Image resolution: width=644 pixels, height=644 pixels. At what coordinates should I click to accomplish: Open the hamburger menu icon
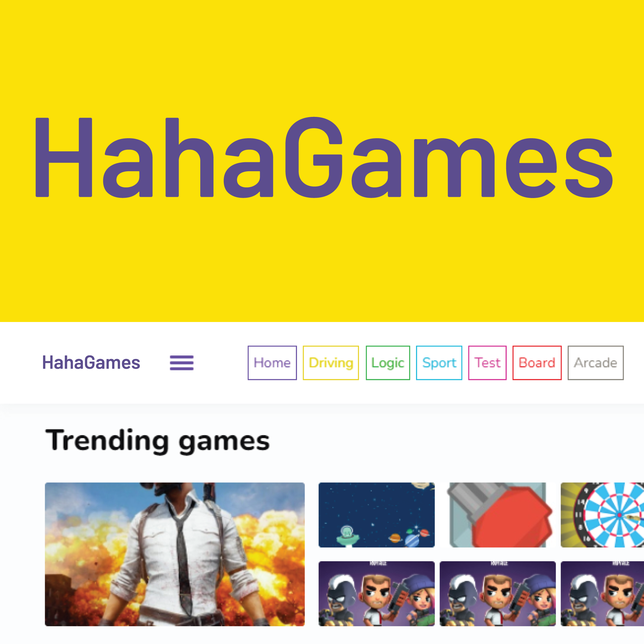182,363
